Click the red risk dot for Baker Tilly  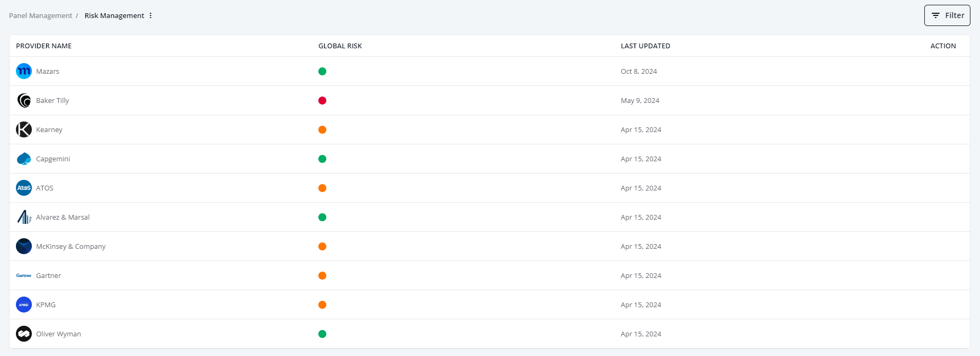(x=322, y=100)
